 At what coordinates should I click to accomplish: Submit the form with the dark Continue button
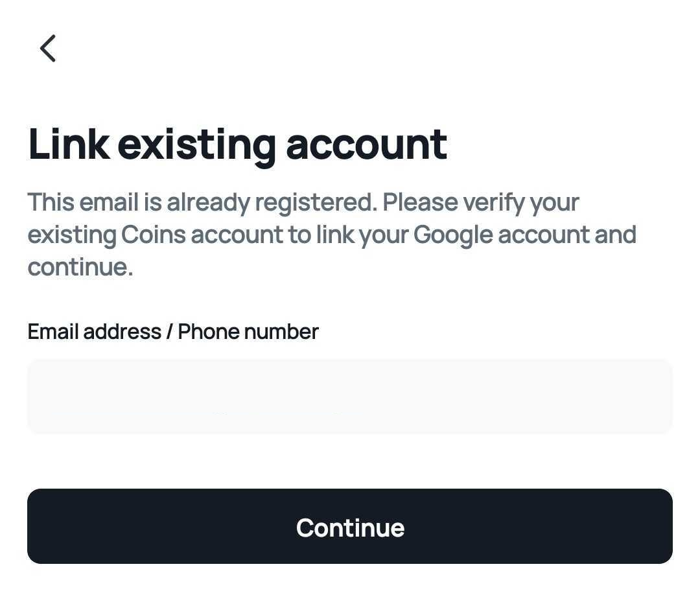point(350,526)
